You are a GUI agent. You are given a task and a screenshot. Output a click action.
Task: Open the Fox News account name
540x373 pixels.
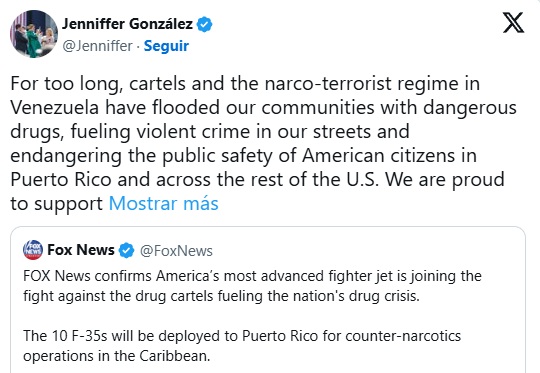tap(81, 250)
